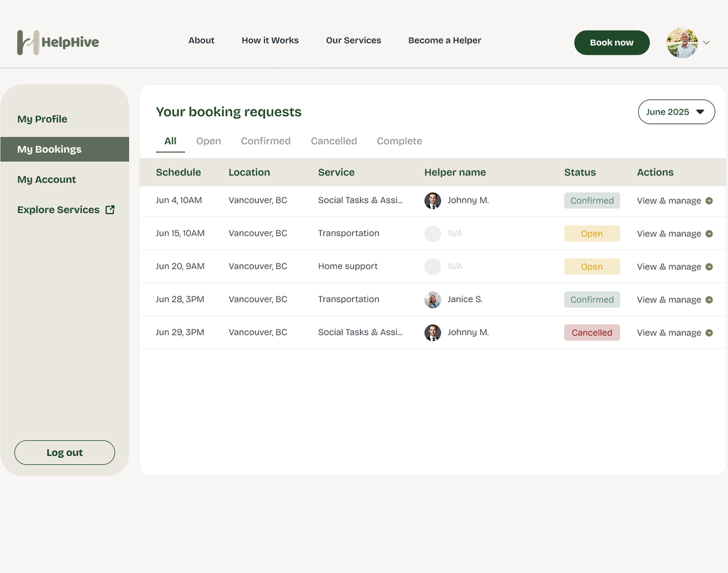Open the Our Services menu item

(x=353, y=40)
